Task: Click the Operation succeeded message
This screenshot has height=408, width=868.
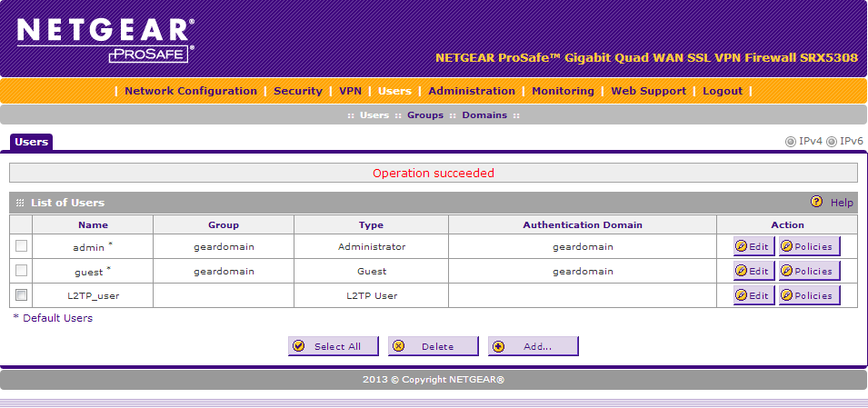Action: (x=434, y=174)
